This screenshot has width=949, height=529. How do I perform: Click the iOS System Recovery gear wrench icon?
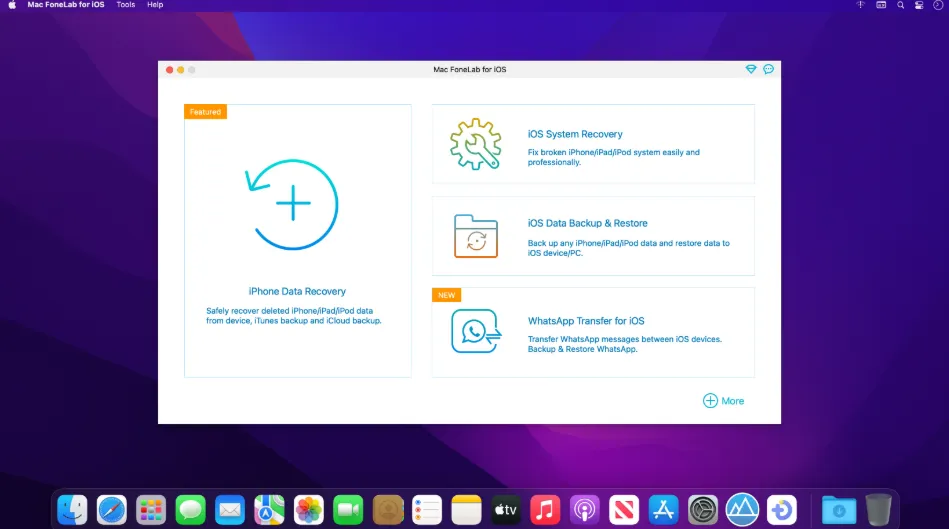coord(476,144)
